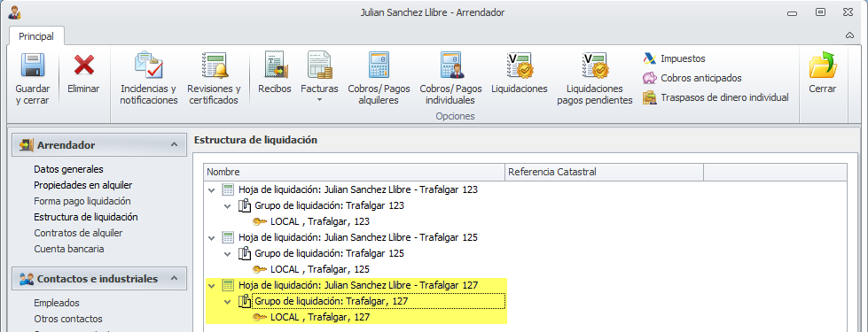Select LOCAL, Trafalgar, 123 row

tap(320, 221)
